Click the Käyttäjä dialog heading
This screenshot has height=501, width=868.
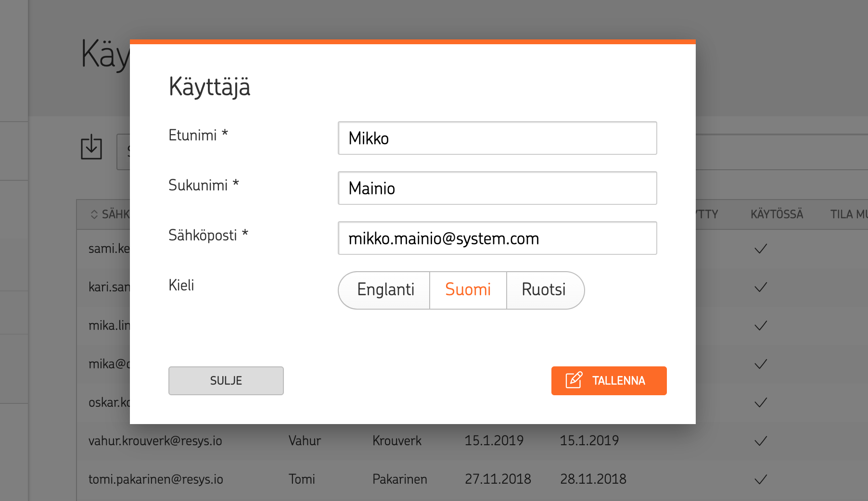(209, 88)
